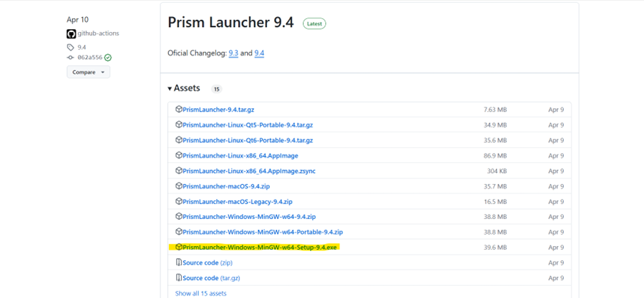Screen dimensions: 644x298
Task: Download PrismLauncher-Windows-MinGW-w64-9.4.zip
Action: point(249,217)
